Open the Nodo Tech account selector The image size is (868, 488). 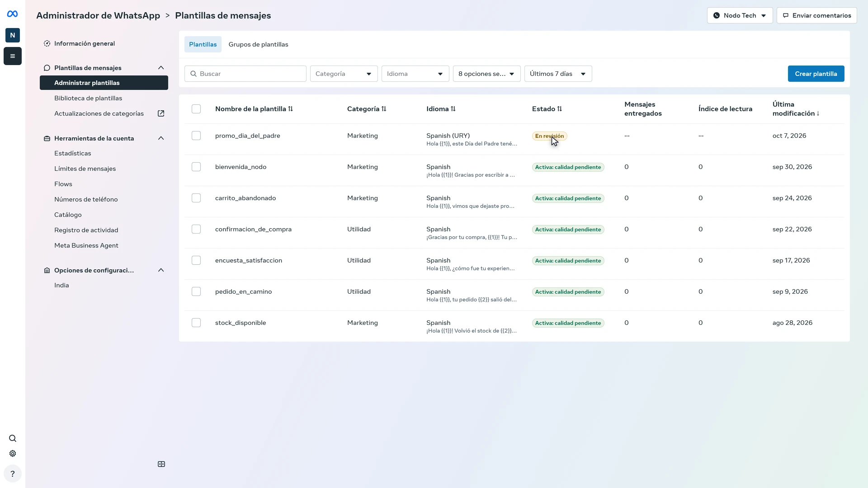coord(740,15)
